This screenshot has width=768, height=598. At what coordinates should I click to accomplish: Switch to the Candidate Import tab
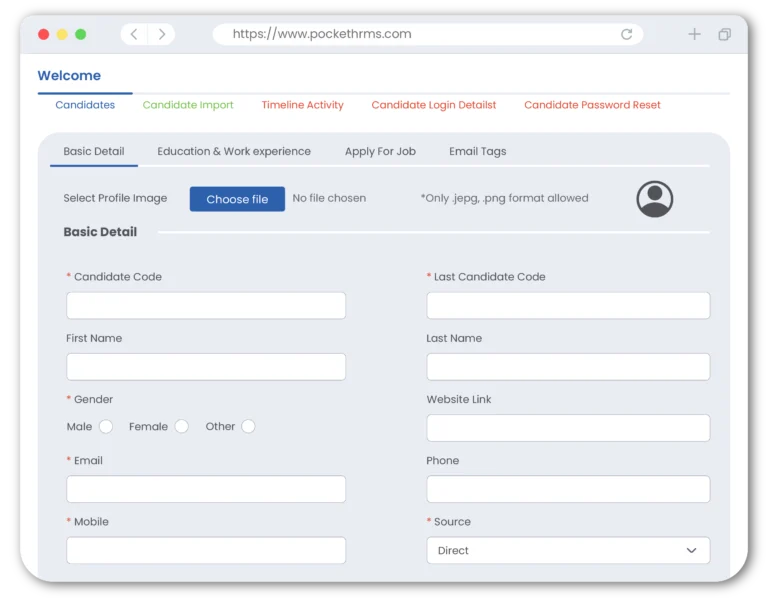(x=188, y=105)
